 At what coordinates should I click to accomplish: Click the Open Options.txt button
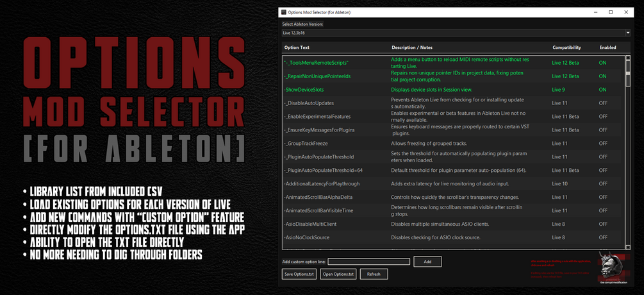coord(338,274)
